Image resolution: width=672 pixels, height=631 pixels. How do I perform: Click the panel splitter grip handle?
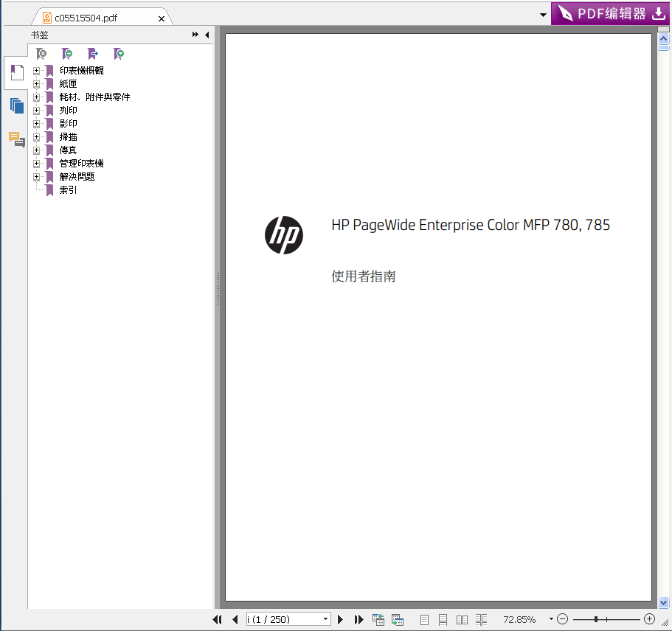[218, 288]
